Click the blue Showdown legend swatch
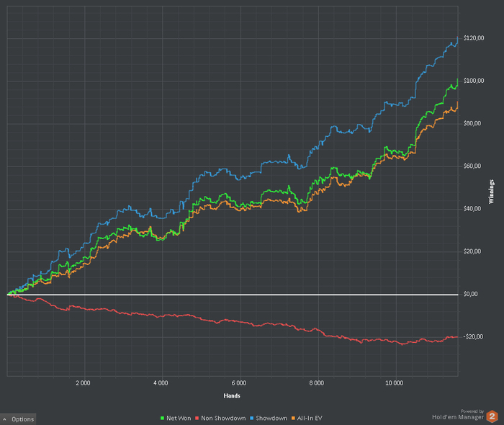504x425 pixels. (x=252, y=419)
